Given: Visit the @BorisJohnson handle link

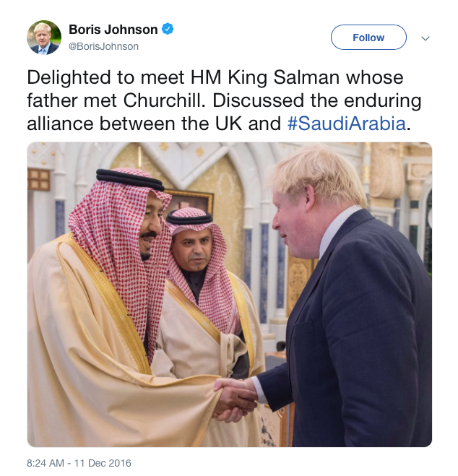Looking at the screenshot, I should [x=103, y=46].
